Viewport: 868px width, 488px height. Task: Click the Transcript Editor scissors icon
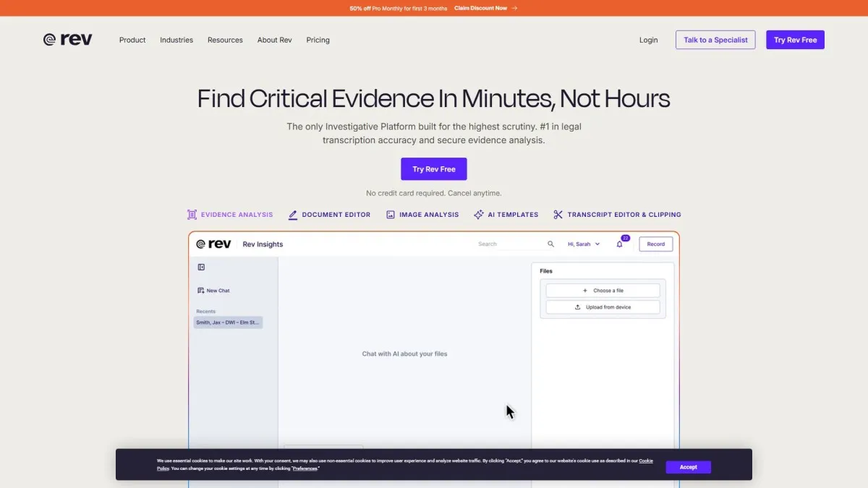[x=558, y=215]
